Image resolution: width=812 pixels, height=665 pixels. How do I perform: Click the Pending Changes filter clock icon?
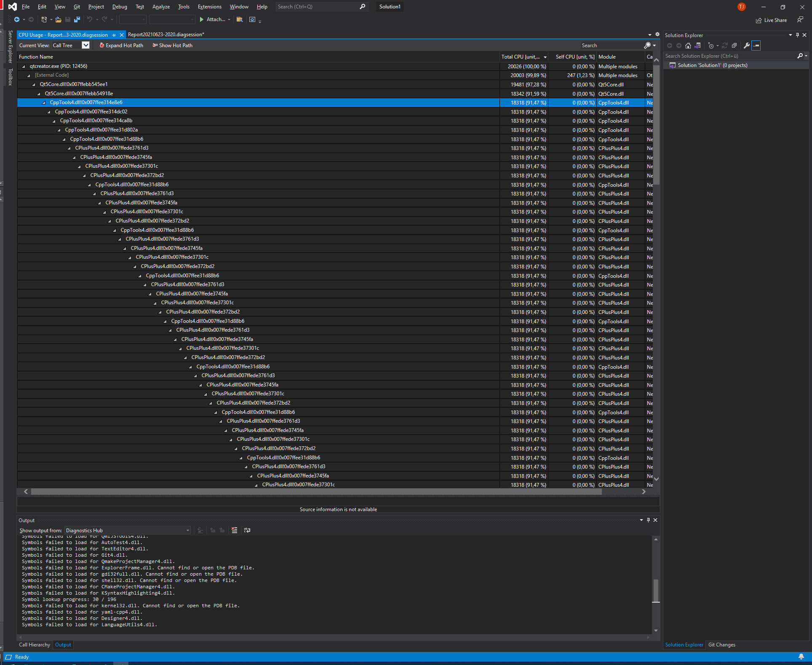[711, 46]
